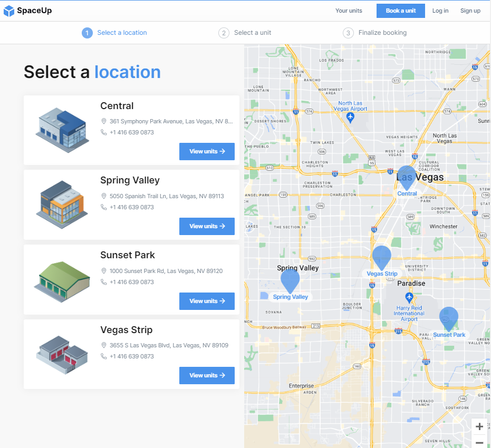
Task: Go to step 2 Select a unit
Action: pyautogui.click(x=245, y=33)
